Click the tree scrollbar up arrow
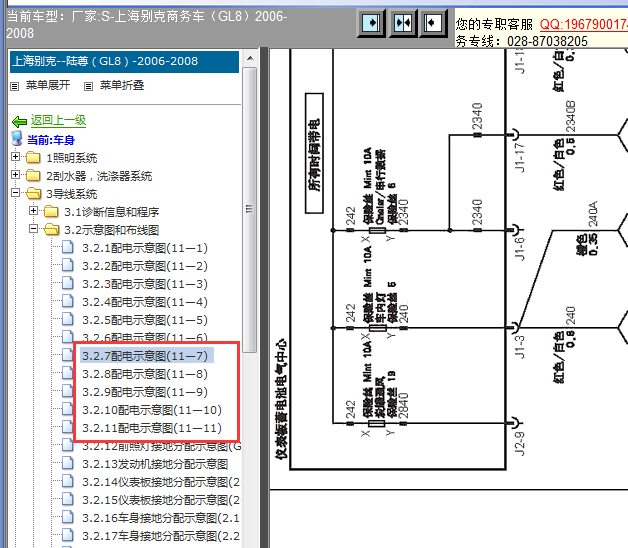 click(250, 58)
